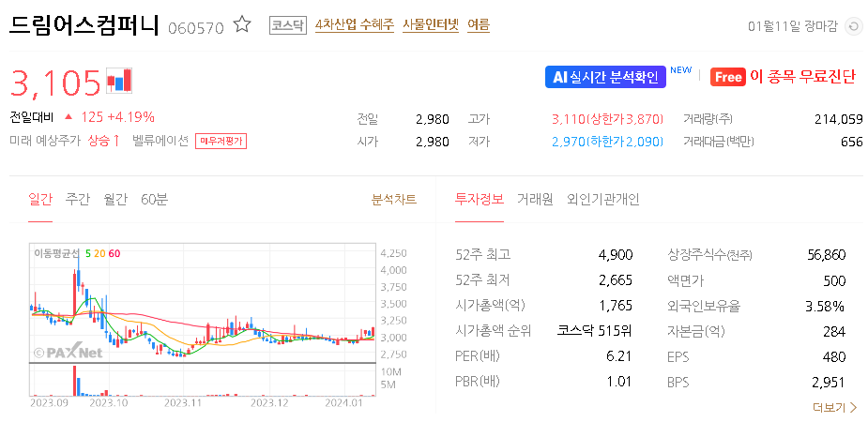Click the candlestick chart icon beside price
868x422 pixels.
click(x=119, y=81)
